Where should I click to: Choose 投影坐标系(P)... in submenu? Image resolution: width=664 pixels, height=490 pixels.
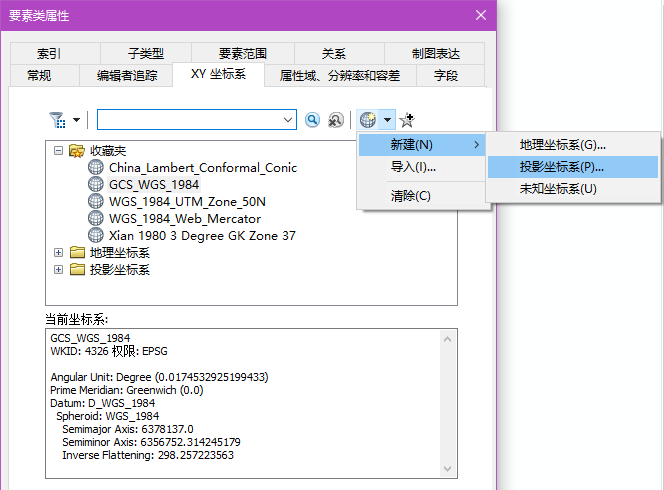coord(573,167)
